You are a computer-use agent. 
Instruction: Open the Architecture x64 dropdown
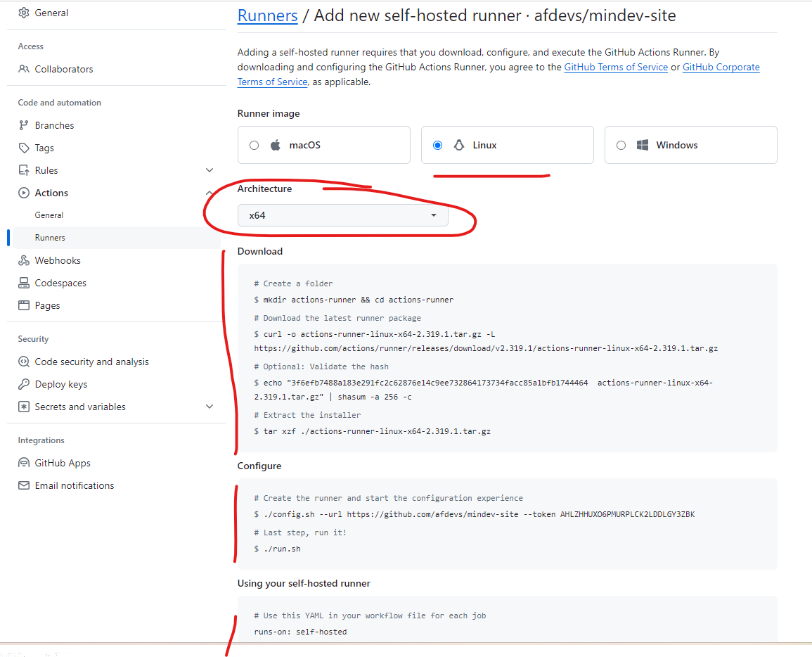point(343,215)
